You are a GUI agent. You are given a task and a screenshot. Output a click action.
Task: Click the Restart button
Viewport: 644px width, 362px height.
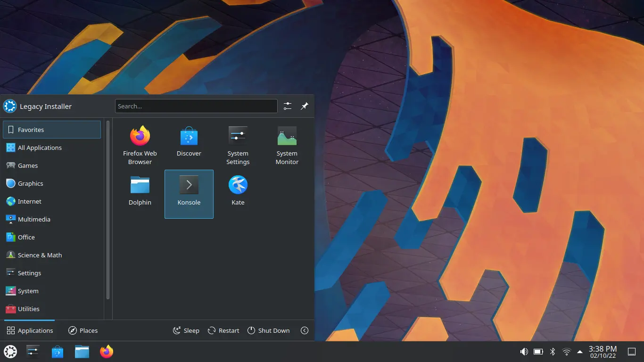coord(224,330)
